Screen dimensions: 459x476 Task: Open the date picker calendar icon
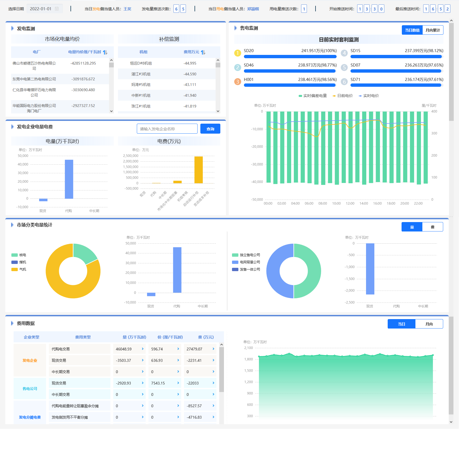[57, 9]
